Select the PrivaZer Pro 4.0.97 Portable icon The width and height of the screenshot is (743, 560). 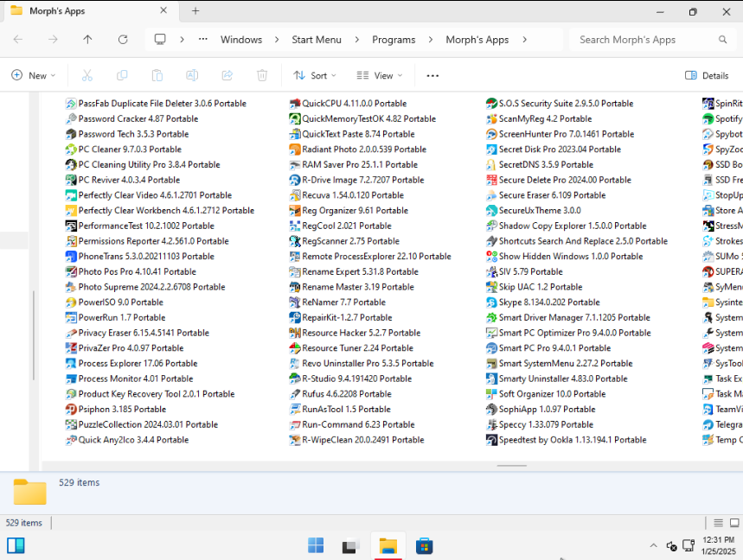pyautogui.click(x=71, y=348)
